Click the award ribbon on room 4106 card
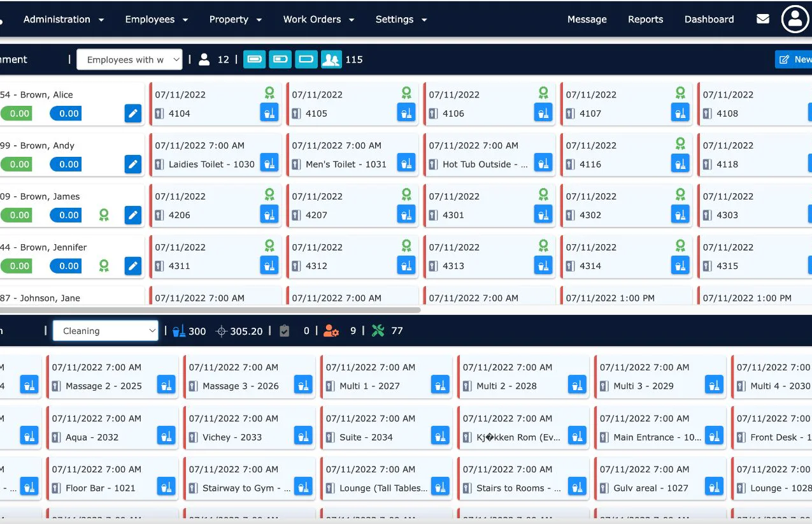812x524 pixels. [543, 93]
